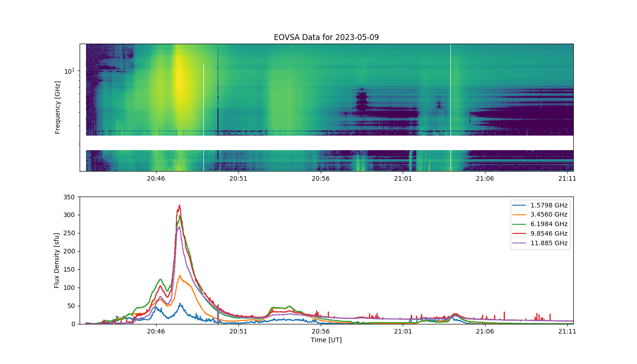Click the 21:11 tick under the spectrogram
The height and width of the screenshot is (364, 637).
tap(567, 179)
